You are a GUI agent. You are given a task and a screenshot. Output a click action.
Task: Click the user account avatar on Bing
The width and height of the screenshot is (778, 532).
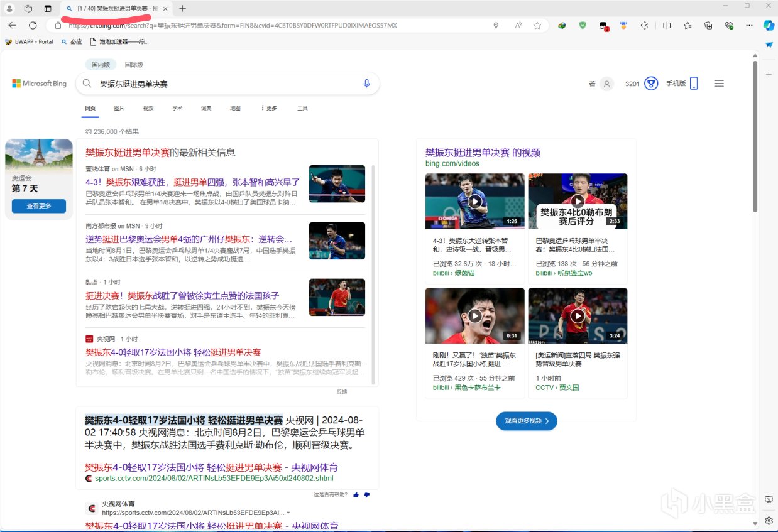pyautogui.click(x=606, y=84)
